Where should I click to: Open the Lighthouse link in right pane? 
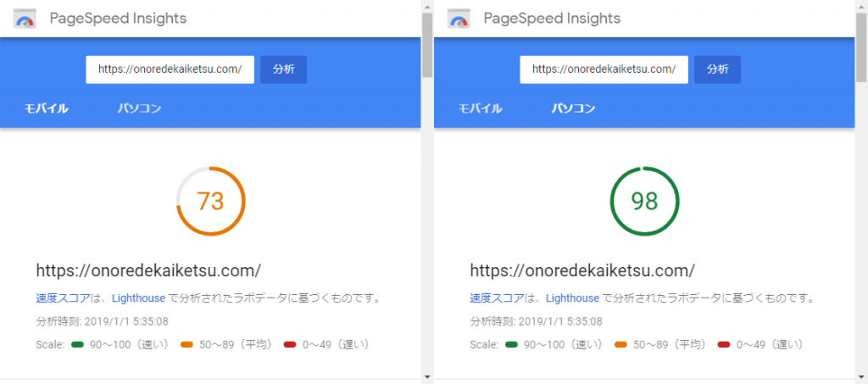point(572,298)
